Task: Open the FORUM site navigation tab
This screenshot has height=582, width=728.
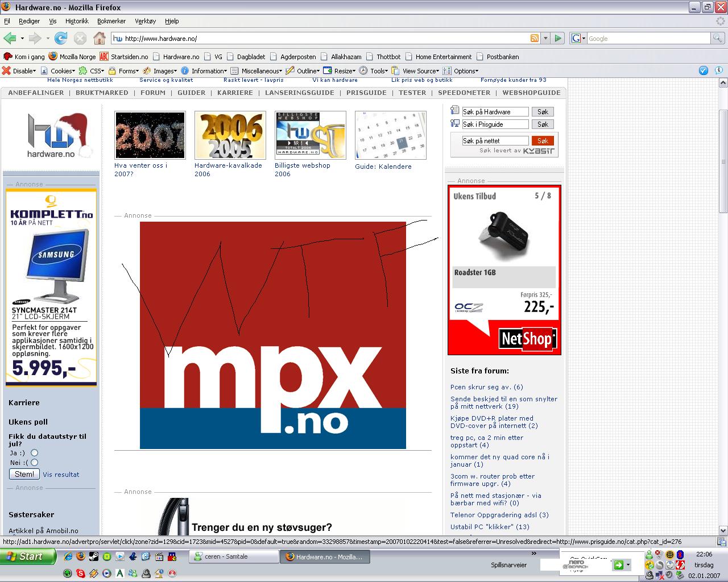Action: pos(153,93)
